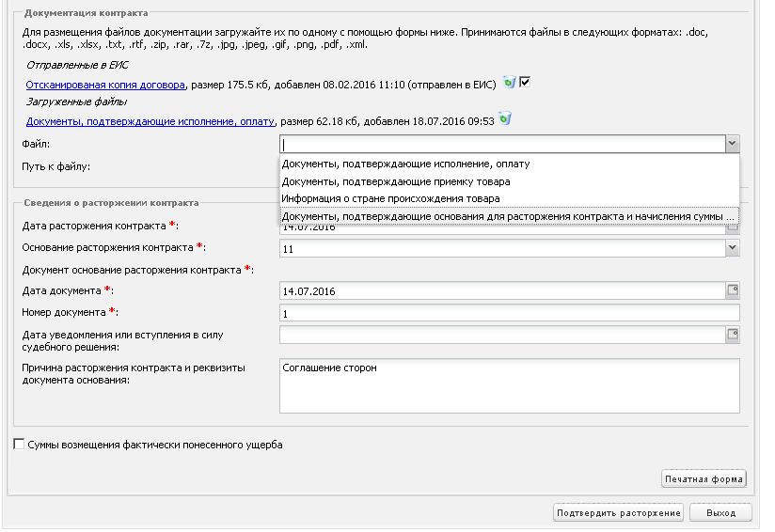This screenshot has width=775, height=532.
Task: Click 'Номер документа' input field
Action: click(510, 313)
